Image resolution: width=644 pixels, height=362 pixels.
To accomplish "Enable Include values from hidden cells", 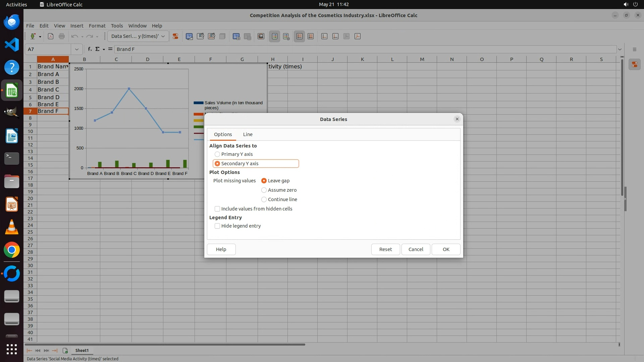I will (217, 209).
